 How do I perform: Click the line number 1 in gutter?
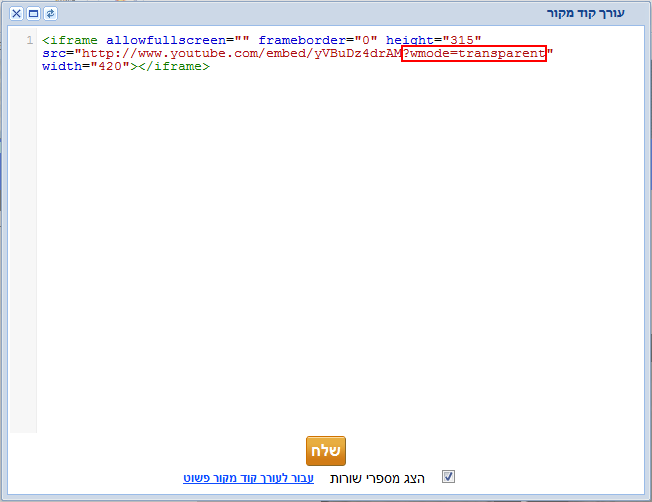[30, 40]
